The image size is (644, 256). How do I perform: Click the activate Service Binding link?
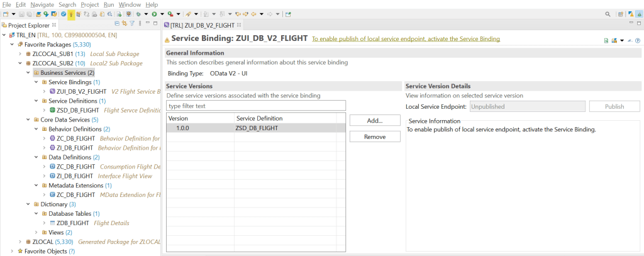[x=406, y=39]
